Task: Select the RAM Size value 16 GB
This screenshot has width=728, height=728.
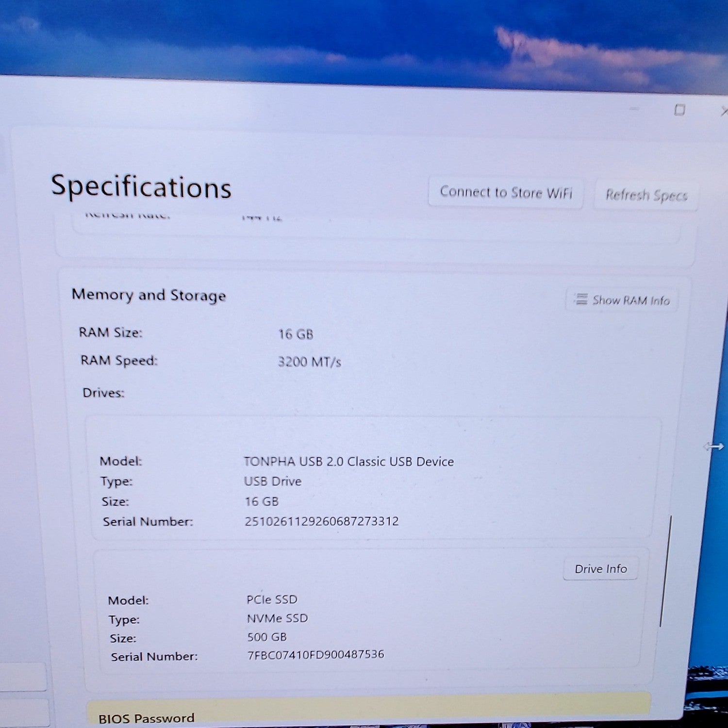Action: click(296, 334)
